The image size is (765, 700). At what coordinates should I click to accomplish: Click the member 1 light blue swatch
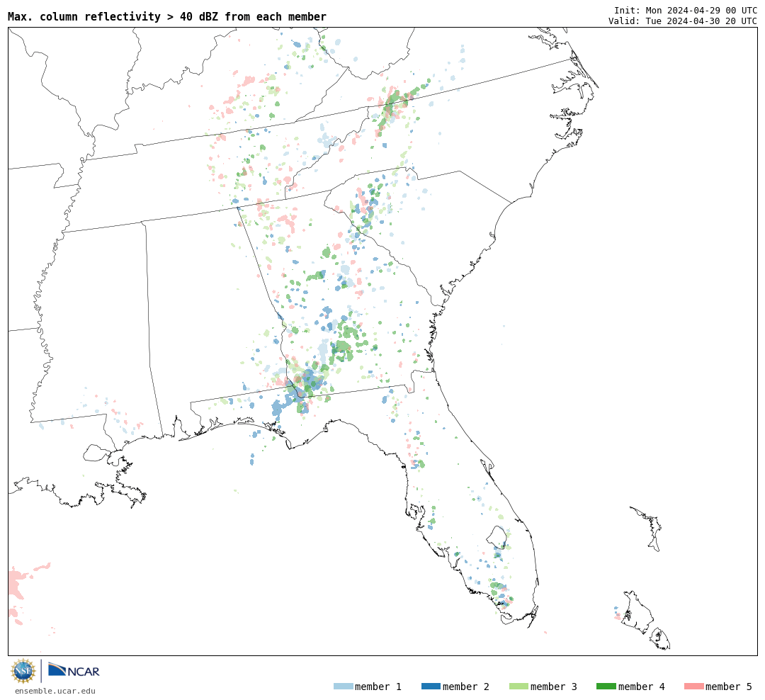pyautogui.click(x=343, y=687)
